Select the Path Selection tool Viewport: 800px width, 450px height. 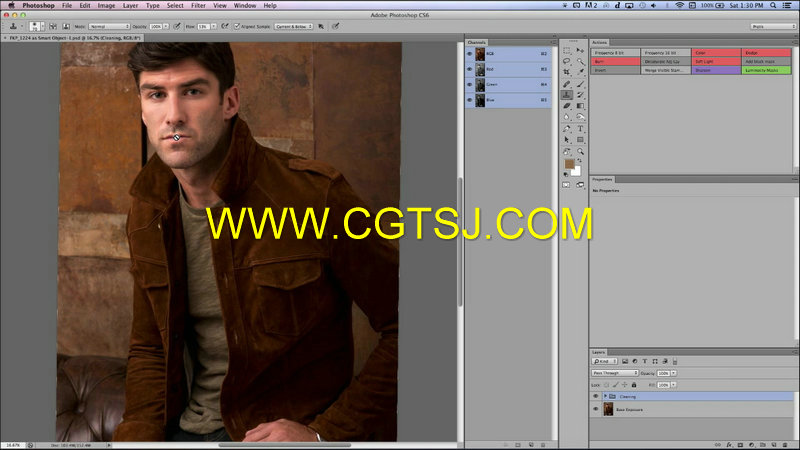coord(567,140)
